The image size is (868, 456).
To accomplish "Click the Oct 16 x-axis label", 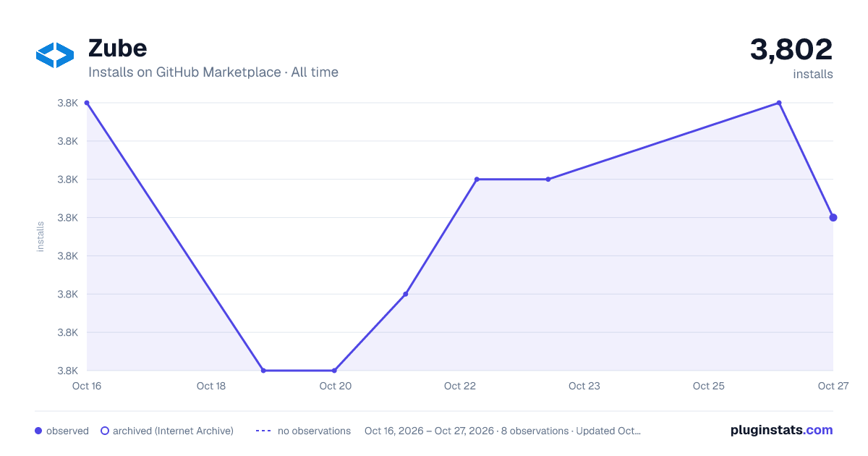I will [87, 386].
